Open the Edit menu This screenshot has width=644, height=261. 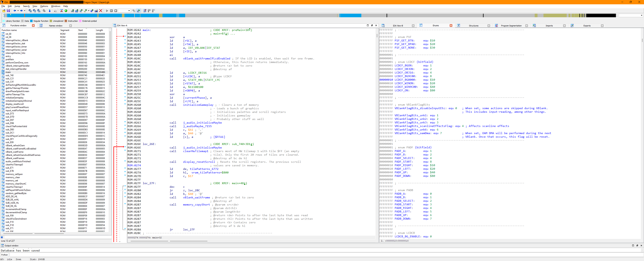(x=10, y=6)
